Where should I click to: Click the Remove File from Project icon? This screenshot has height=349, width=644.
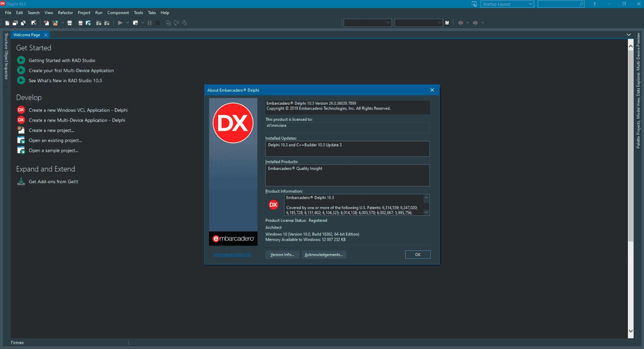[x=107, y=23]
